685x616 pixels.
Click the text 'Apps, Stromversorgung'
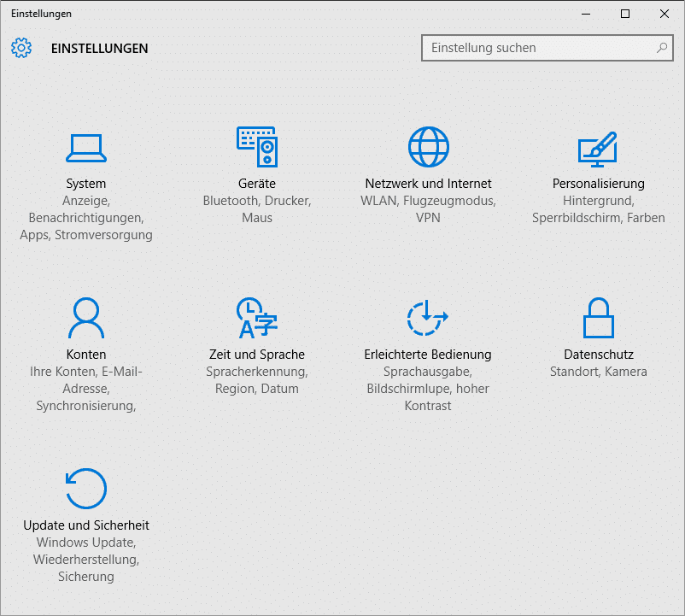pyautogui.click(x=86, y=235)
